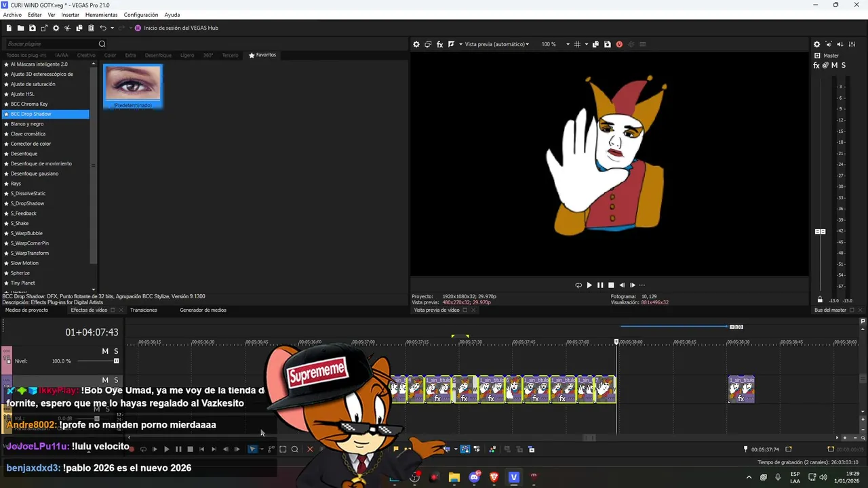
Task: Click Inicio de sesión del VEGAS Hub
Action: [x=181, y=28]
